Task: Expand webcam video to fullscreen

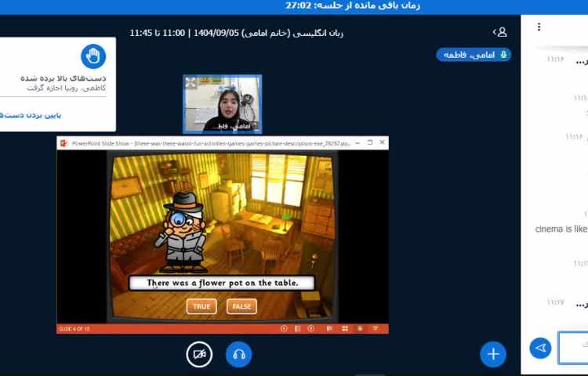Action: [191, 82]
